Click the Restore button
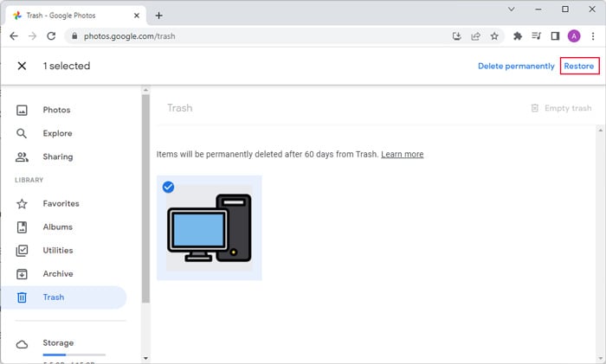The width and height of the screenshot is (606, 364). coord(579,66)
